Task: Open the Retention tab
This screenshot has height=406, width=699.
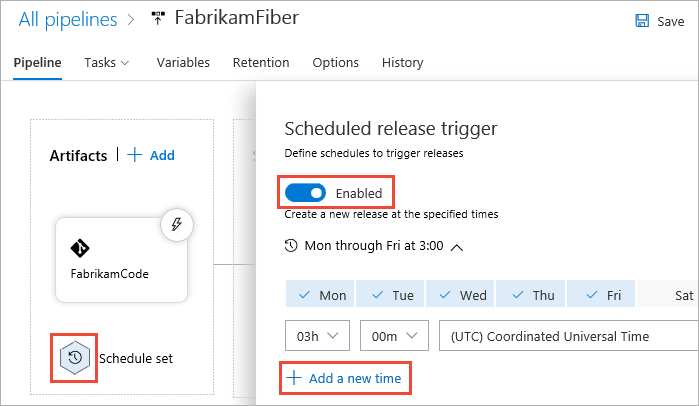Action: click(x=261, y=62)
